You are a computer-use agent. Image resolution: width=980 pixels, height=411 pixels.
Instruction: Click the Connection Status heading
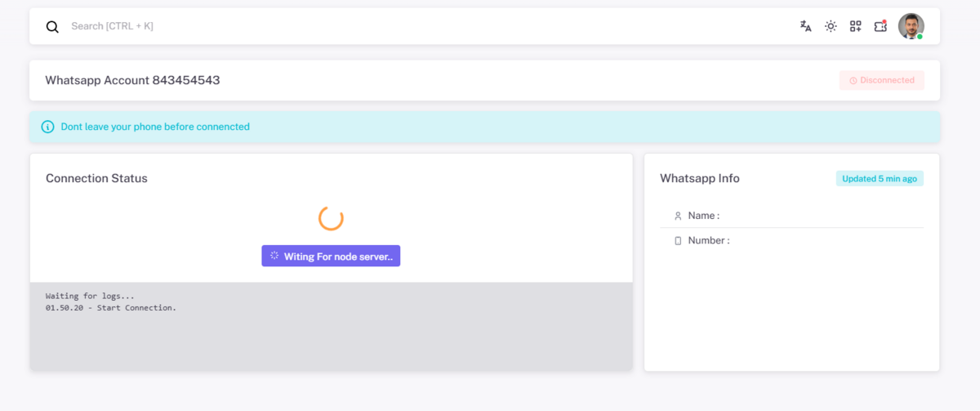[x=96, y=178]
